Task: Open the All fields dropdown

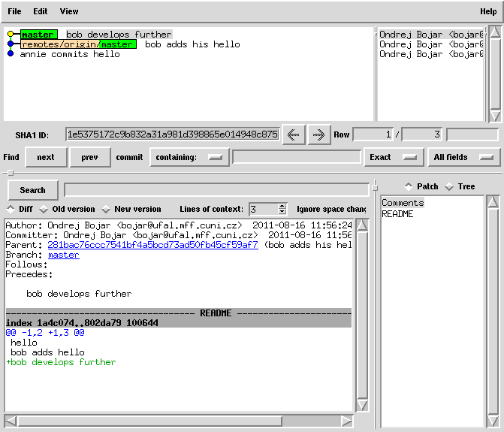Action: point(464,157)
